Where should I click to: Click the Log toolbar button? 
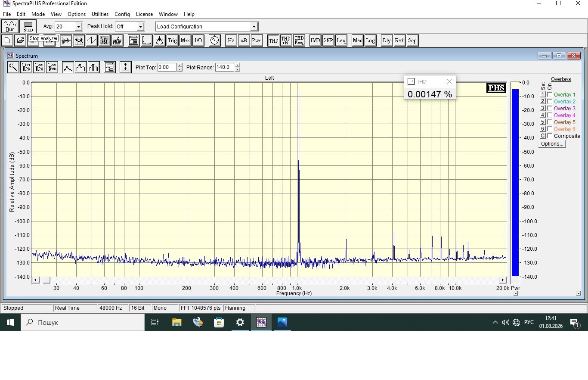pos(370,40)
